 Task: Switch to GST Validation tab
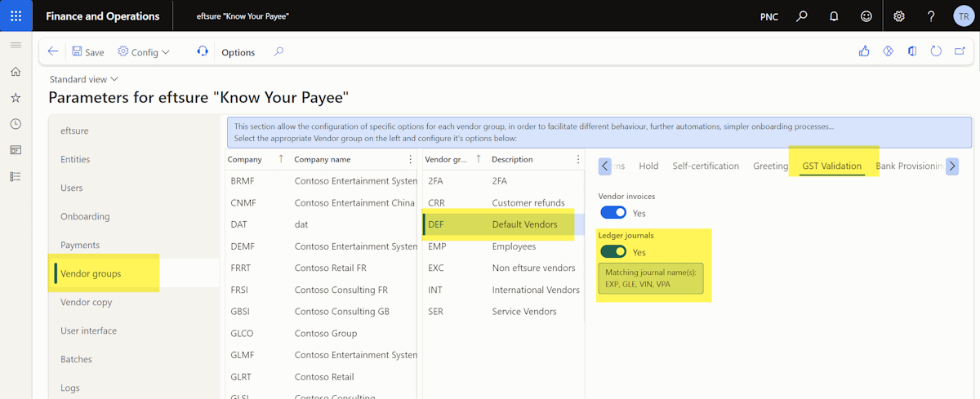831,166
